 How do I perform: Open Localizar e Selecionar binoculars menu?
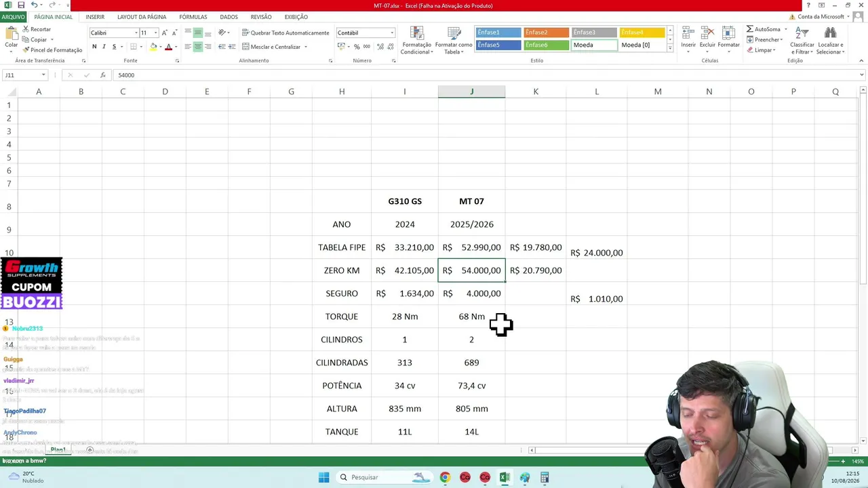click(830, 41)
